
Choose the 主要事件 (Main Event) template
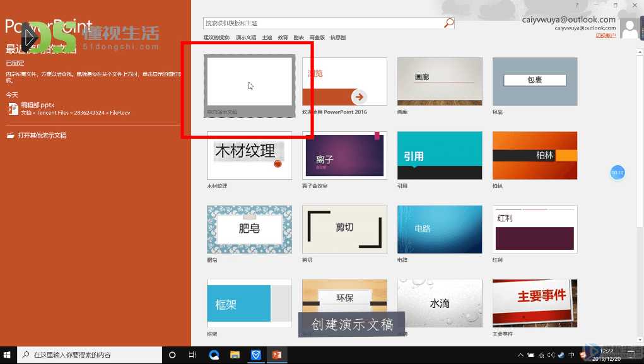tap(535, 303)
